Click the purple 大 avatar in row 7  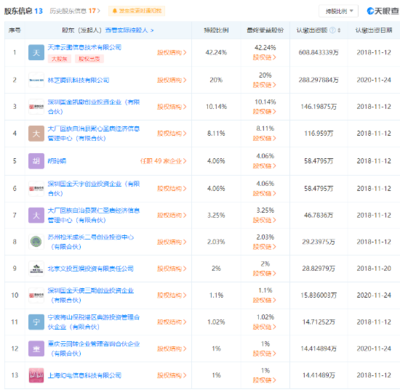tap(36, 215)
